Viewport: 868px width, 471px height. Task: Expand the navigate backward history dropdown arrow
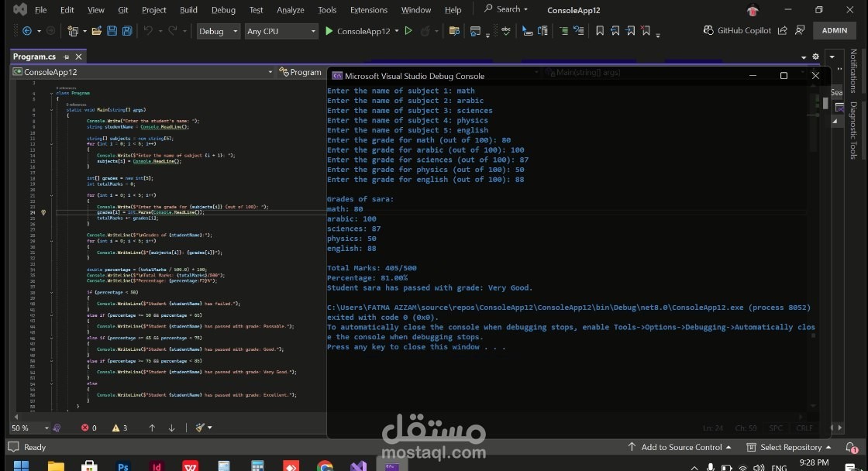pos(39,31)
